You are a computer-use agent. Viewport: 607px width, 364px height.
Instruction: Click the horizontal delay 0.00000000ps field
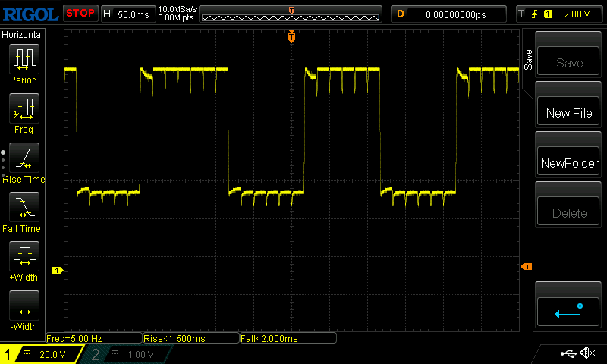(455, 14)
